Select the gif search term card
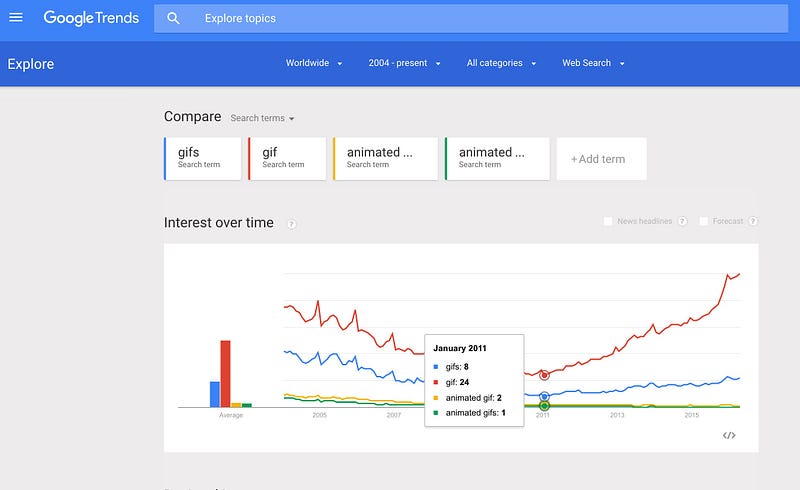Viewport: 800px width, 490px height. pos(287,159)
